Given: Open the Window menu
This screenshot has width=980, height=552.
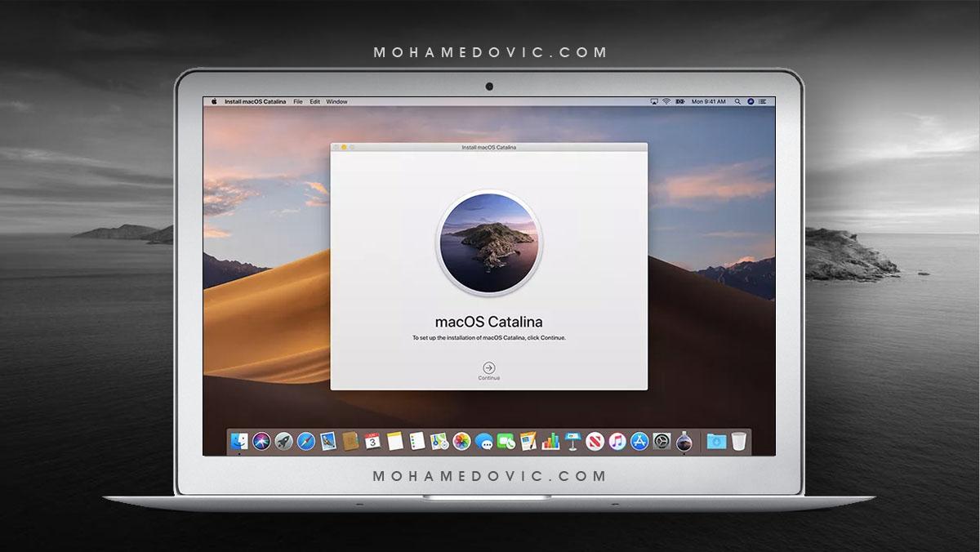Looking at the screenshot, I should pos(336,101).
